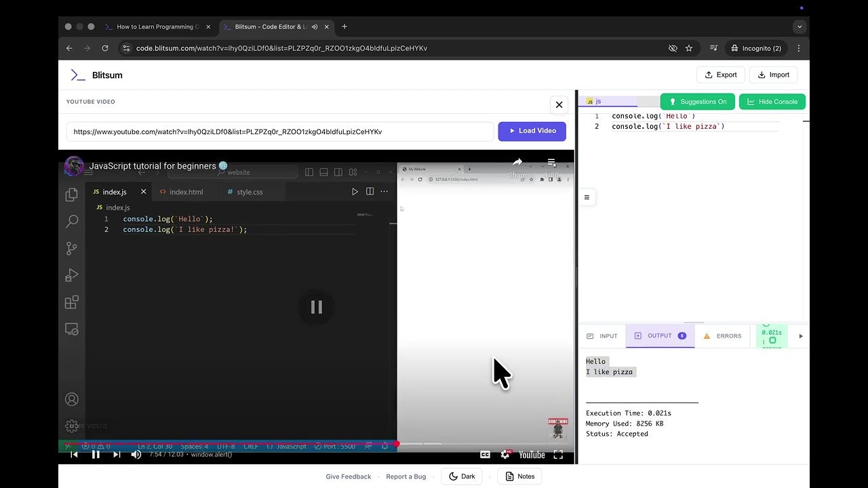868x488 pixels.
Task: Open the Notes button
Action: click(x=520, y=476)
